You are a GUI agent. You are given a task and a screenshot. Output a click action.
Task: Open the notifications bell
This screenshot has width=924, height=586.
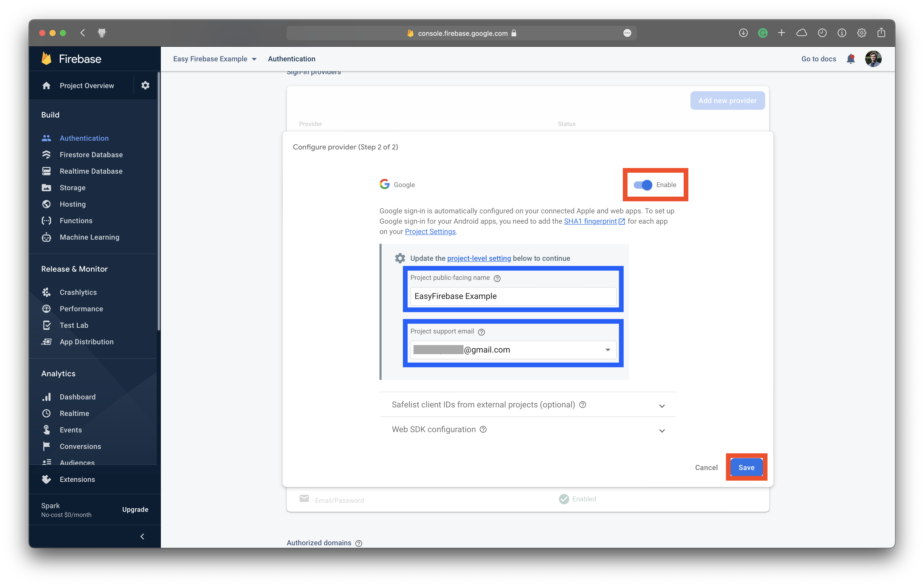point(850,59)
